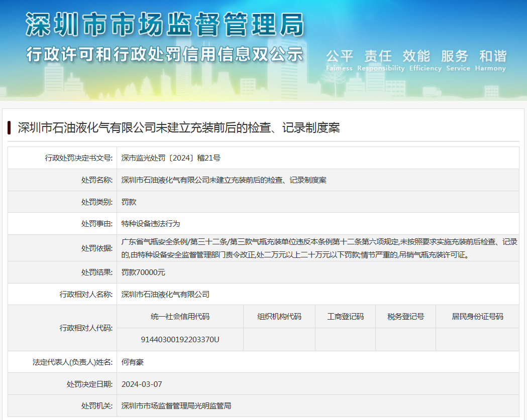Click the value "特种设备违法行为"
This screenshot has width=527, height=420.
pos(151,224)
